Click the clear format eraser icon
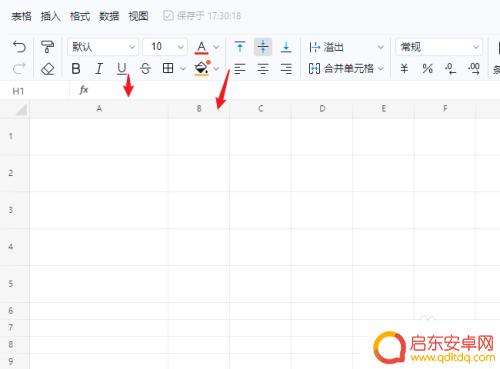Screen dimensions: 500x369 [47, 69]
